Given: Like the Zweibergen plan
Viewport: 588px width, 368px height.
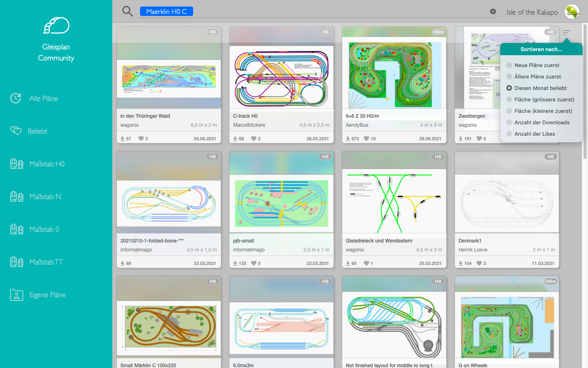Looking at the screenshot, I should [479, 139].
